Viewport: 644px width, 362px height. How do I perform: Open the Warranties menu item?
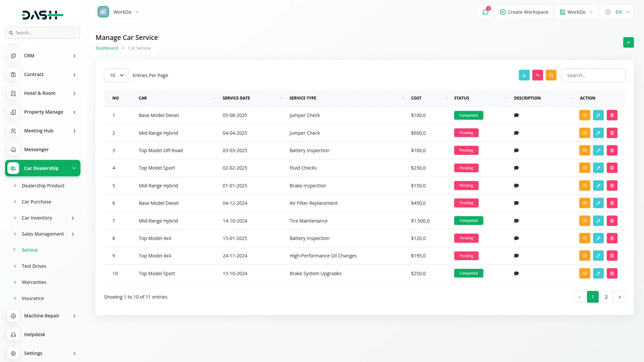pos(34,282)
